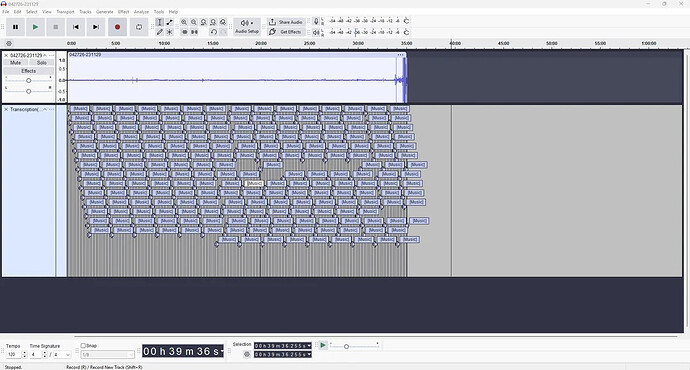Open the Transport menu

(x=65, y=12)
